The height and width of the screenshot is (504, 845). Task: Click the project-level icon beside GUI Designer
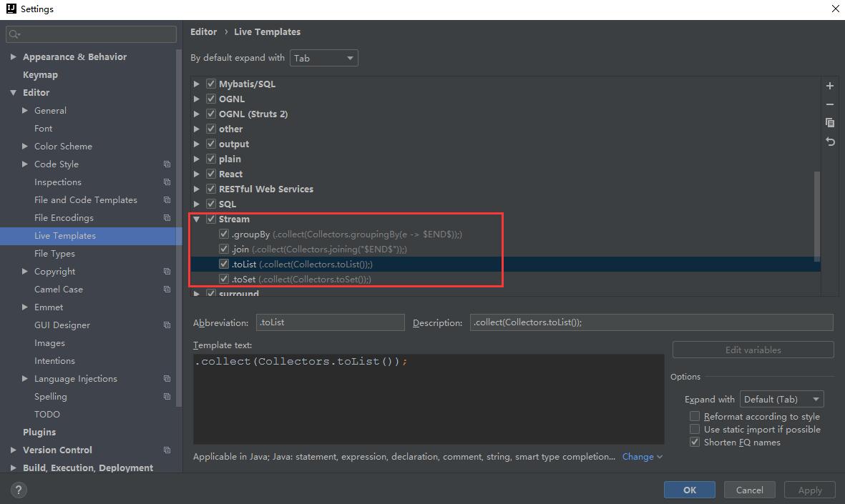[x=167, y=325]
